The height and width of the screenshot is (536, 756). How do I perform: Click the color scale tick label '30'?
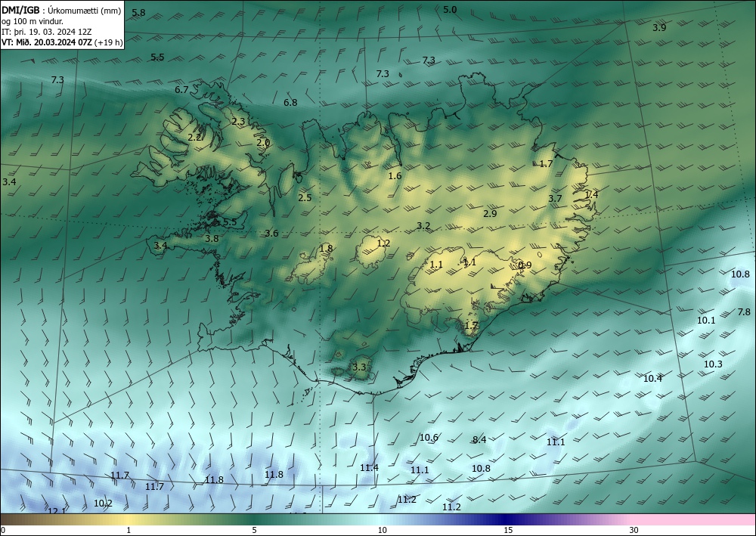point(634,530)
